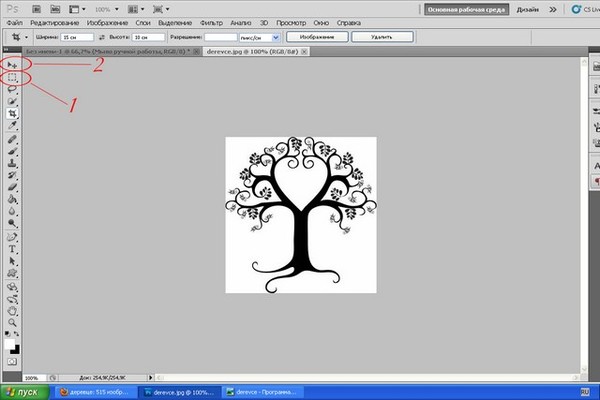
Task: Select the Horizontal Type tool
Action: (13, 248)
